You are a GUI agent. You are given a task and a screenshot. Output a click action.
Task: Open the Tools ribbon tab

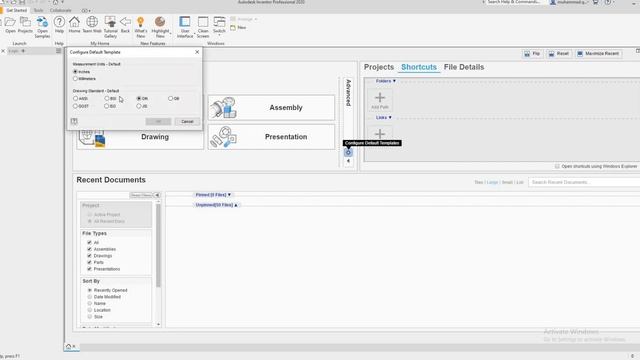38,10
